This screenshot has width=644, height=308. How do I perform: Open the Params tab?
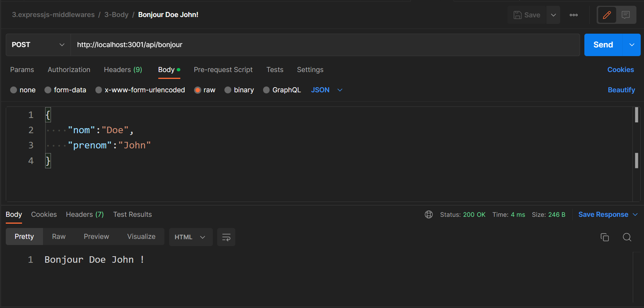(22, 70)
